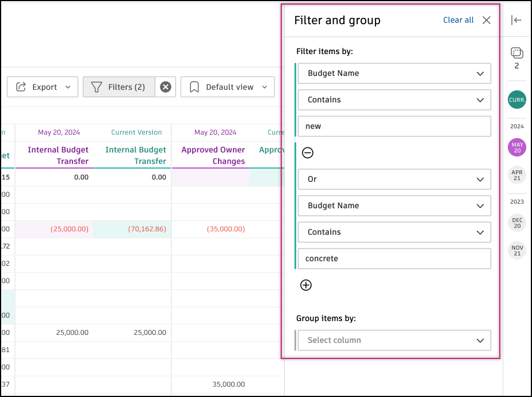The width and height of the screenshot is (532, 397).
Task: Edit the filter value field containing concrete
Action: (x=394, y=258)
